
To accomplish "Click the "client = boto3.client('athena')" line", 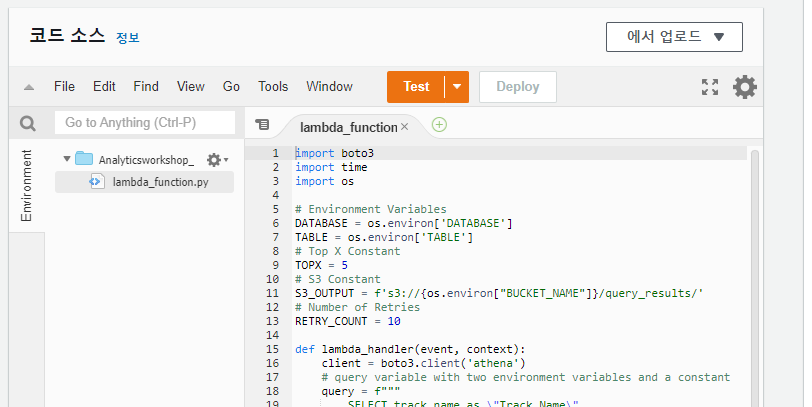I will [424, 363].
